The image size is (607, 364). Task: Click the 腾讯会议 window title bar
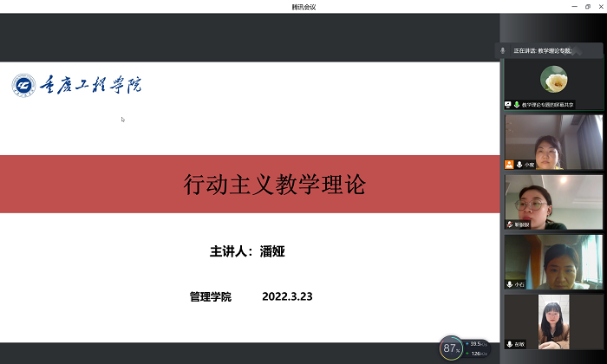pyautogui.click(x=303, y=6)
